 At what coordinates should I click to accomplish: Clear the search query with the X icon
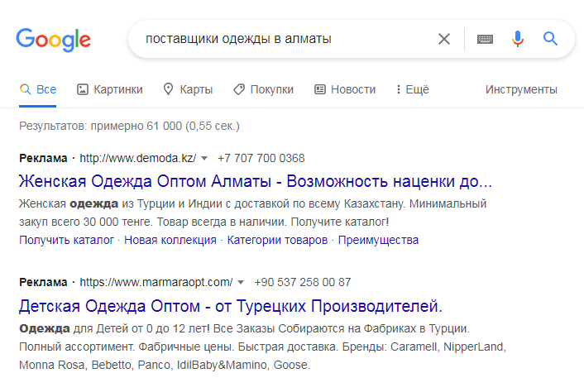click(444, 39)
